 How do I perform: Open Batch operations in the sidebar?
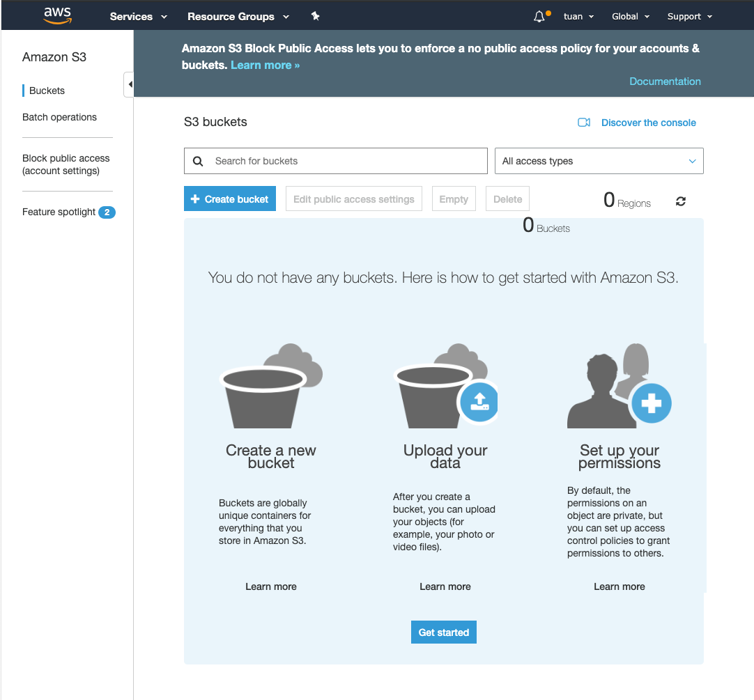click(x=59, y=117)
